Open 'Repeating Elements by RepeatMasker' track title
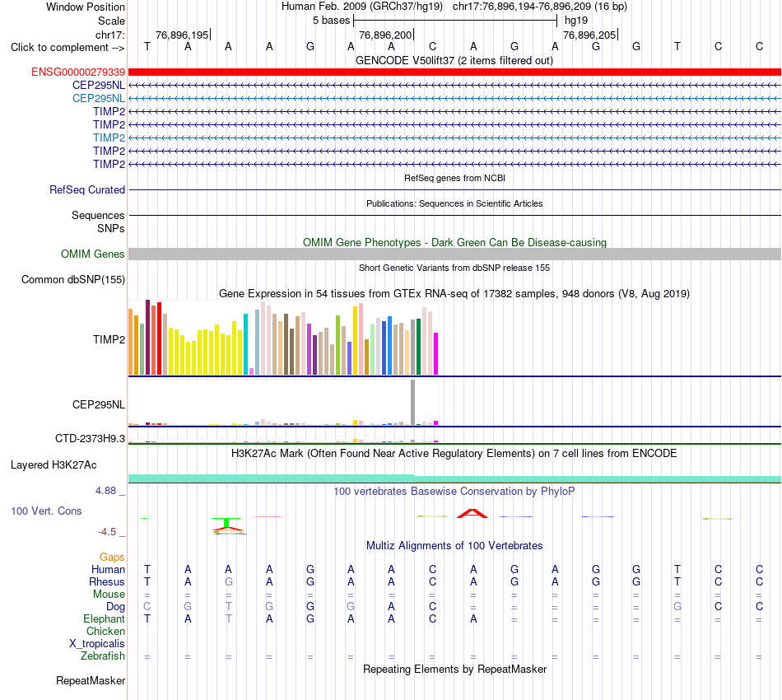The image size is (782, 700). 454,669
